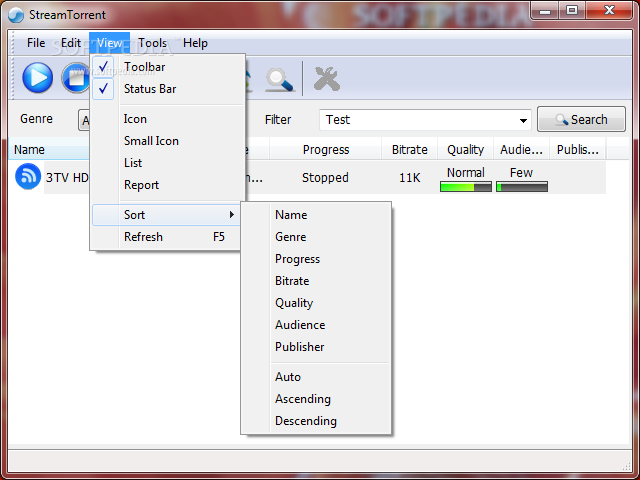Click the Audience column header
The image size is (640, 480).
click(x=521, y=150)
